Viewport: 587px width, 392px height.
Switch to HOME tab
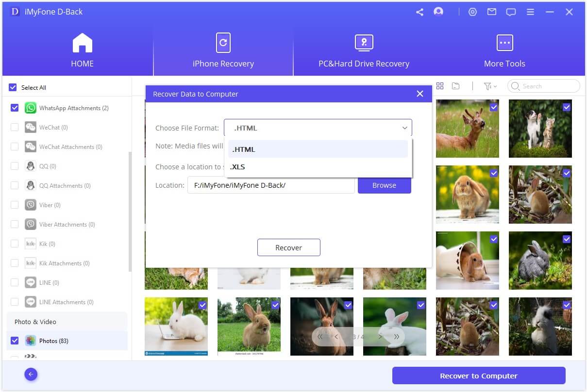82,51
